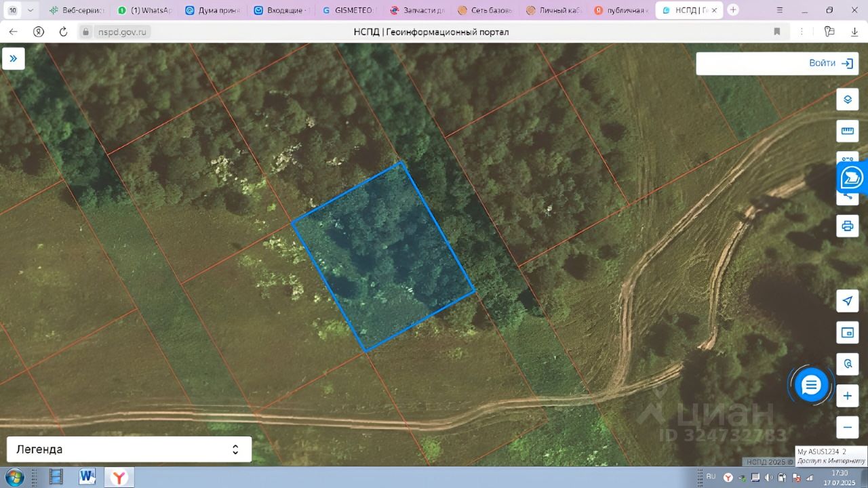Expand the Легенда dropdown
The width and height of the screenshot is (868, 488).
[x=129, y=449]
